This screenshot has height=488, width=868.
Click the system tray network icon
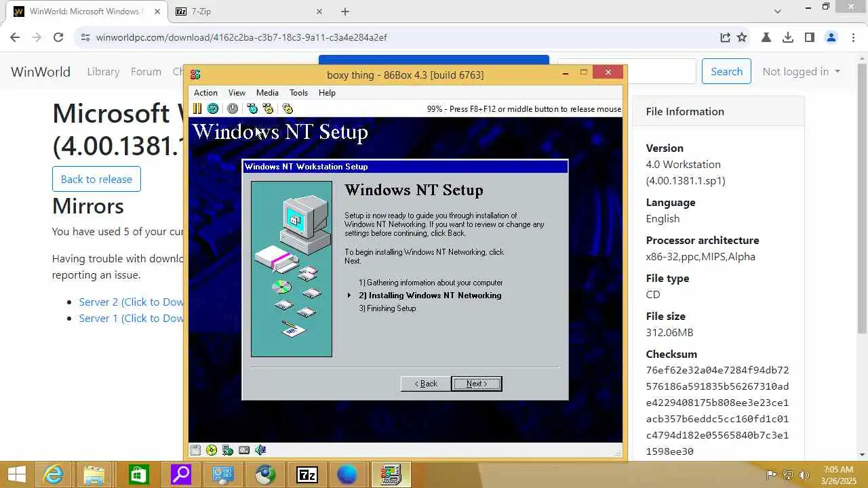coord(788,475)
